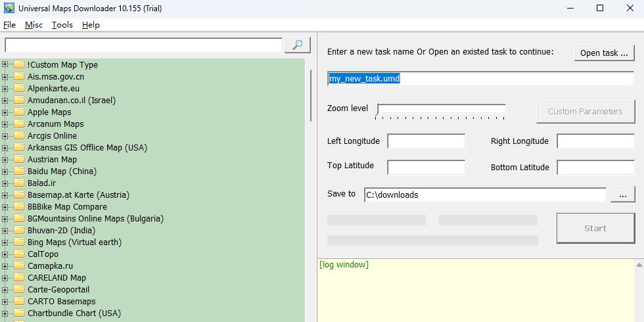Click the Baidu Map folder icon
This screenshot has height=322, width=644.
point(19,171)
